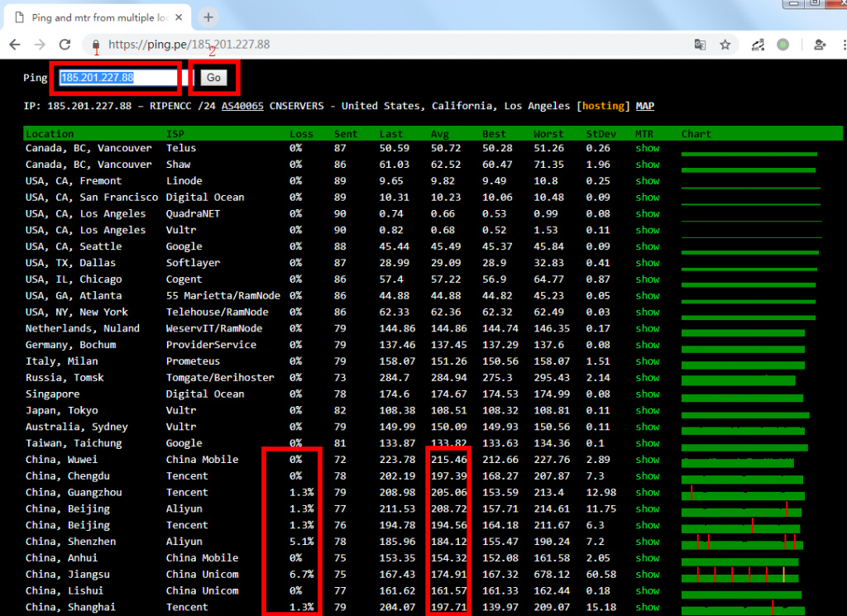Show MTR for Tokyo Vultr row
This screenshot has height=616, width=847.
point(647,410)
